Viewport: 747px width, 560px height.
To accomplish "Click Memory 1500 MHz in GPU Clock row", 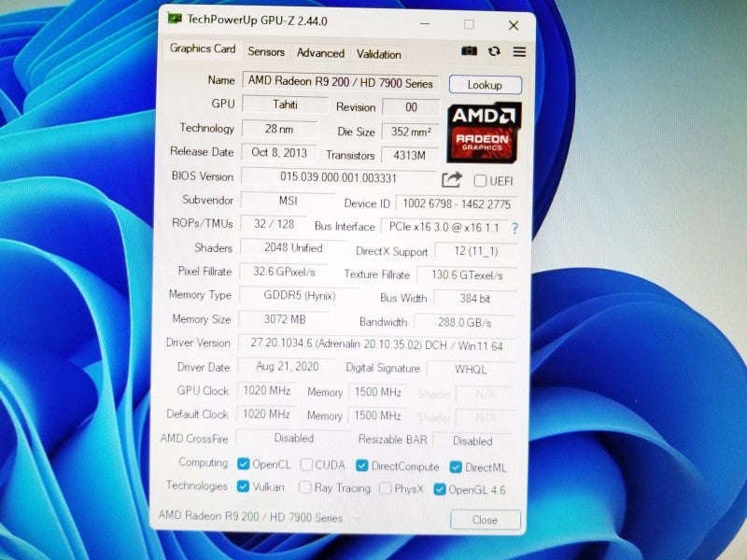I will point(377,392).
